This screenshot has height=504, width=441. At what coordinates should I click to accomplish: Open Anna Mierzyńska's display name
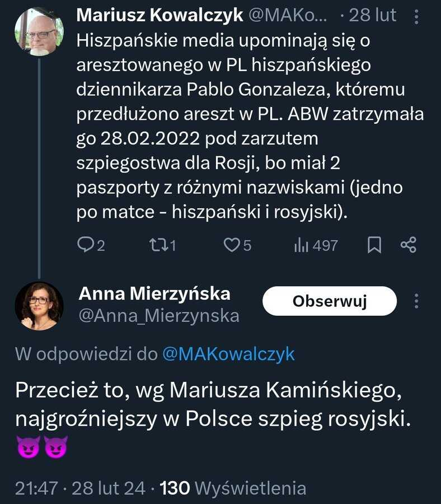154,293
